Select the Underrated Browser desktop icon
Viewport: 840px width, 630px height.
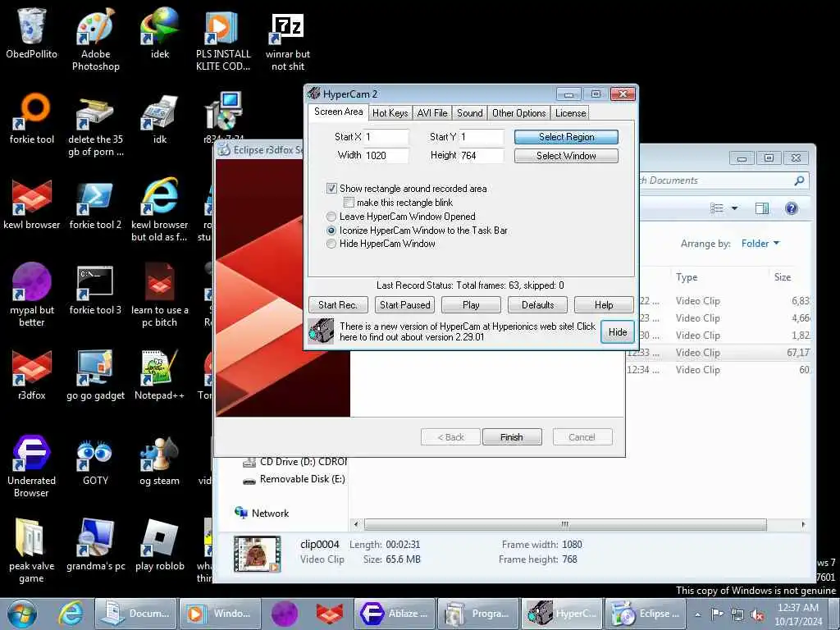[32, 466]
